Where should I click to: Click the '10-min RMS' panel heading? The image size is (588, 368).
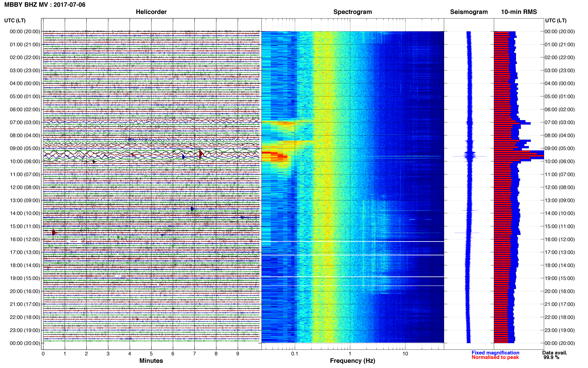pyautogui.click(x=519, y=12)
